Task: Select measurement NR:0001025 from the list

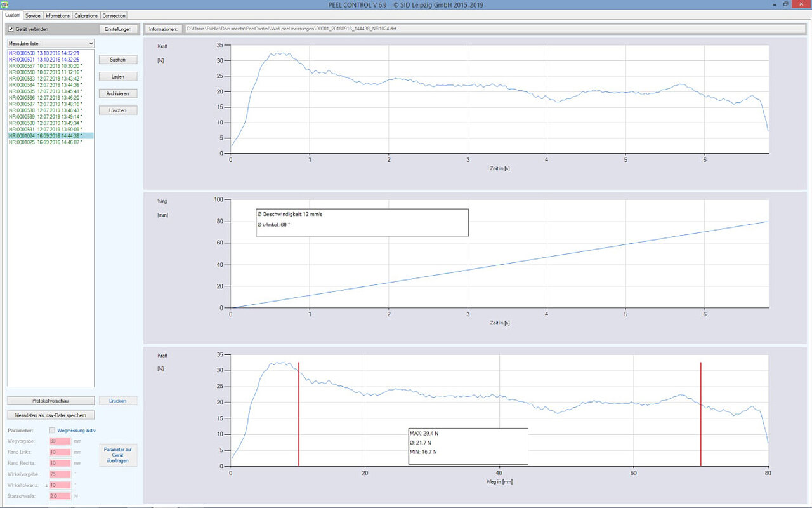Action: click(44, 142)
